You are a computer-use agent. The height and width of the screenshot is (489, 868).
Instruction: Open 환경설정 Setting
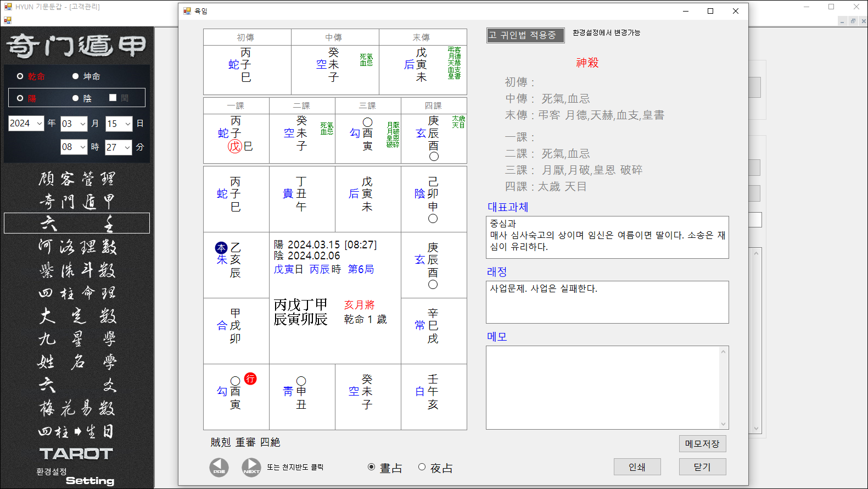[x=75, y=477]
